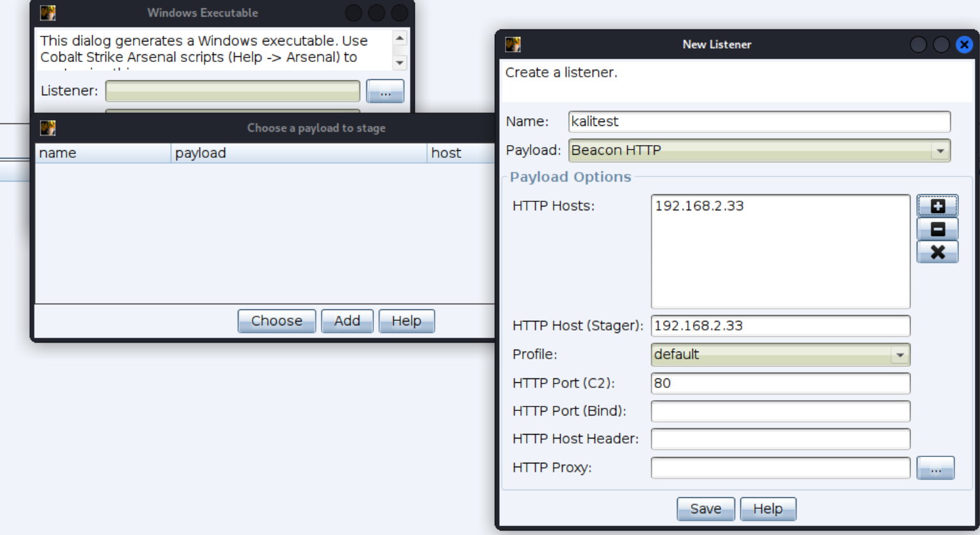Click Choose in payload stage dialog
The image size is (980, 535).
277,321
